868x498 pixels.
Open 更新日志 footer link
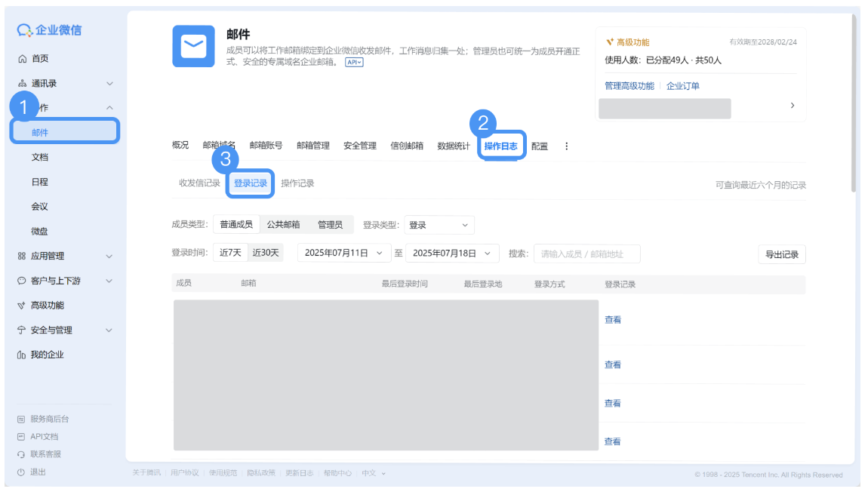pos(299,473)
